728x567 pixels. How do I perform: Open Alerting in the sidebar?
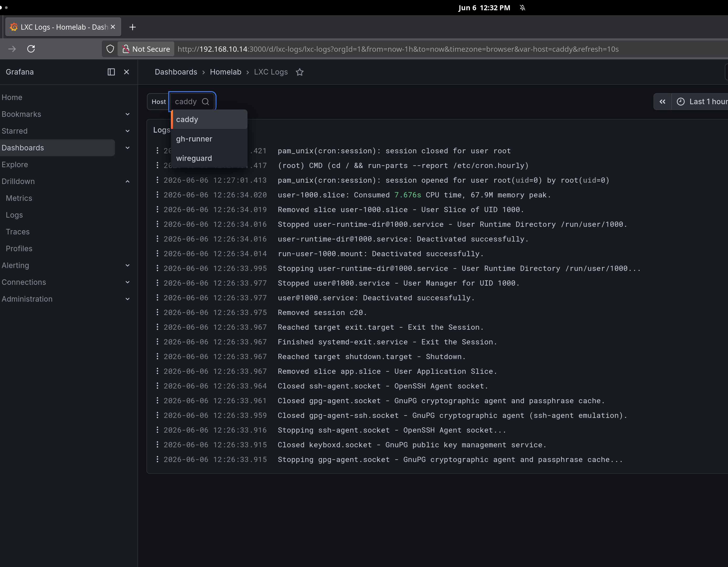[15, 265]
